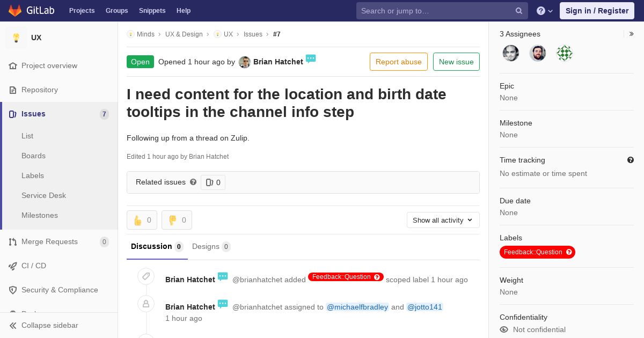644x338 pixels.
Task: Click the third green pattern assignee avatar
Action: (x=565, y=53)
